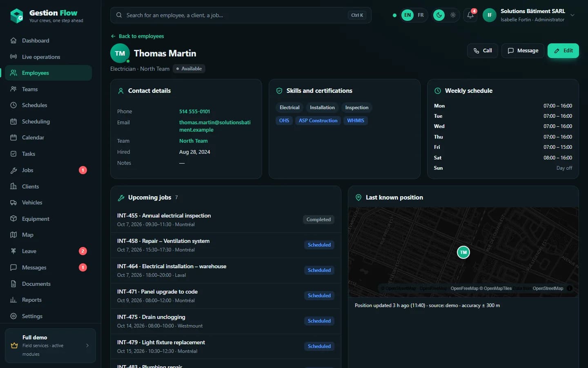Click the crown icon in Full demo card
The width and height of the screenshot is (588, 368).
14,346
